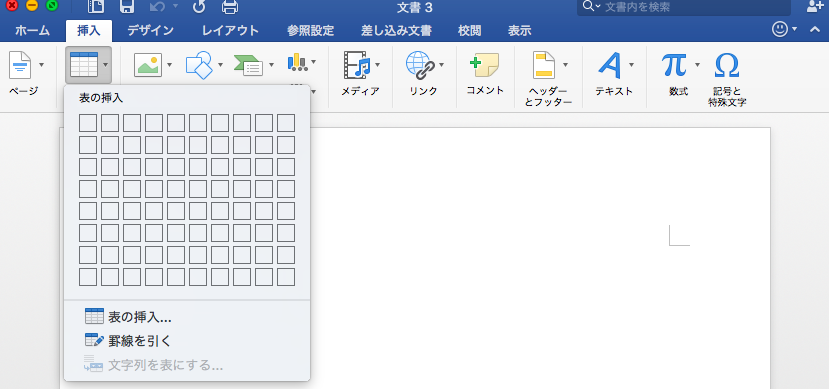This screenshot has width=829, height=389.
Task: Select the bottom-right table grid cell
Action: [286, 277]
